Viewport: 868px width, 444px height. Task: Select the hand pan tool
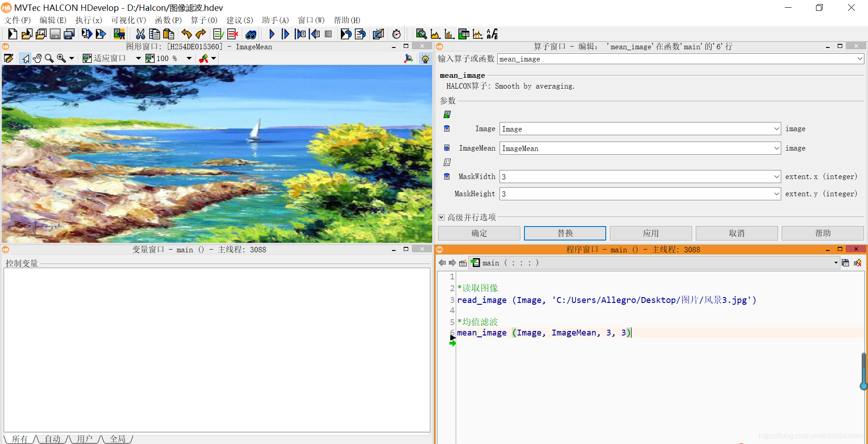(37, 58)
